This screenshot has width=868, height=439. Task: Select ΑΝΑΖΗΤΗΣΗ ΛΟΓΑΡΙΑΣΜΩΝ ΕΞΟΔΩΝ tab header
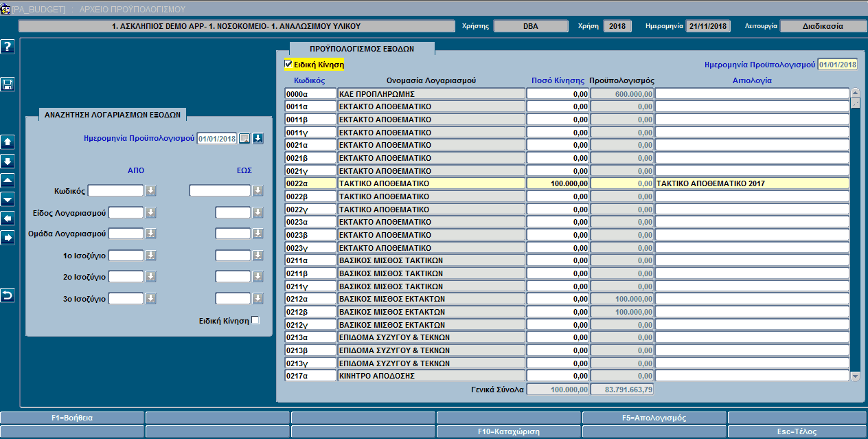[113, 115]
